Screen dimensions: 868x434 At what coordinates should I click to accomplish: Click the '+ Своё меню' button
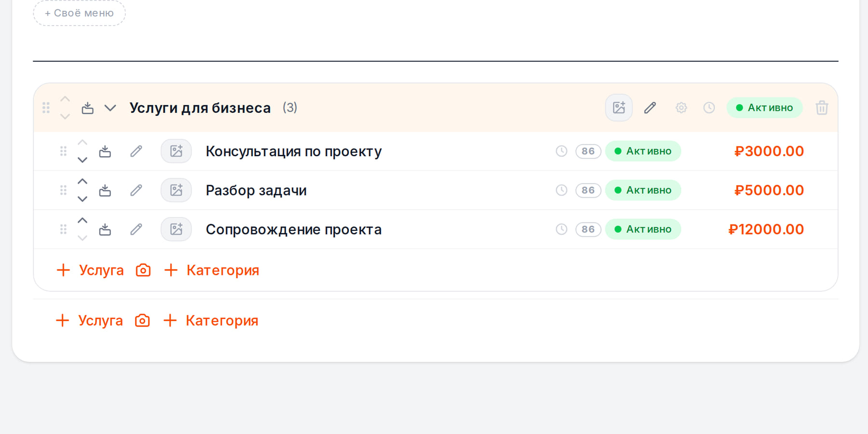coord(79,13)
